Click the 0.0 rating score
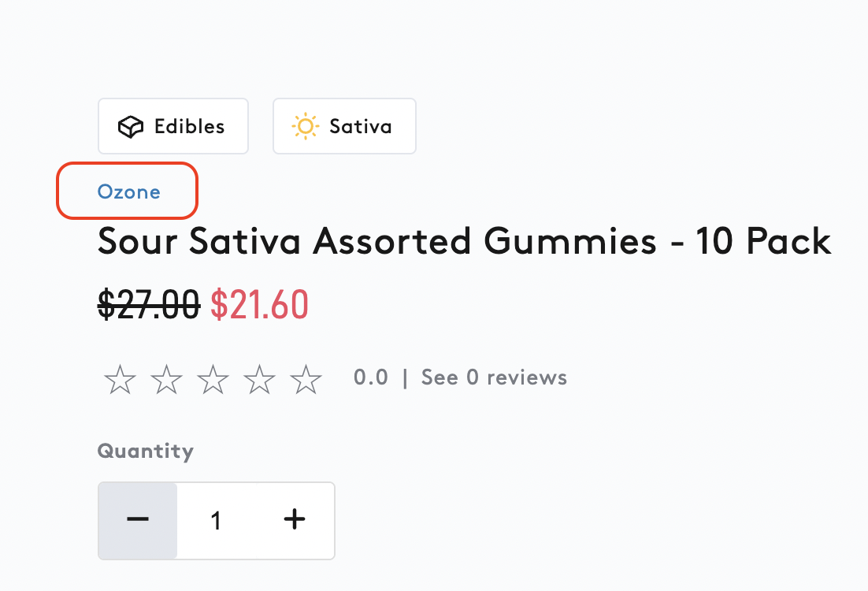Screen dimensions: 868x591 (x=371, y=377)
